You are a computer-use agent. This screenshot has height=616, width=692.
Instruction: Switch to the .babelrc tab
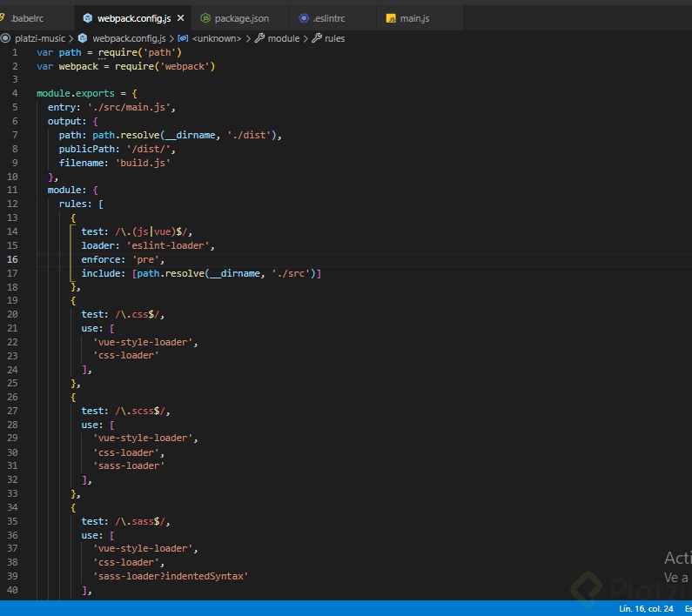[26, 18]
